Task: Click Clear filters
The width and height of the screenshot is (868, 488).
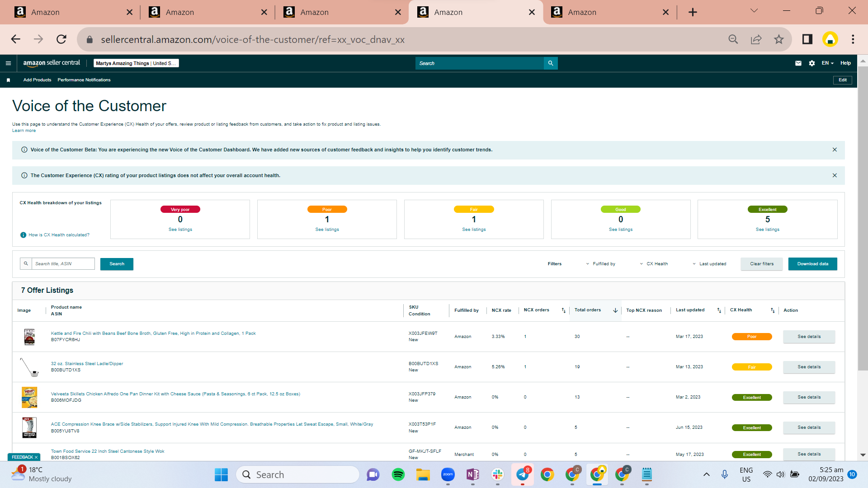Action: pos(762,264)
